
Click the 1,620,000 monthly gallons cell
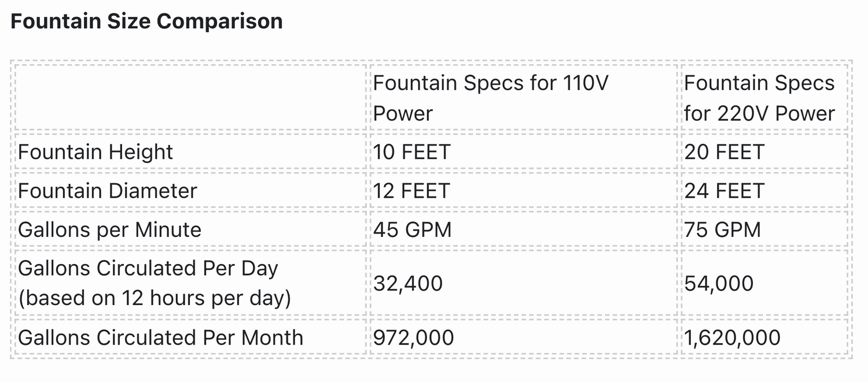pos(732,338)
